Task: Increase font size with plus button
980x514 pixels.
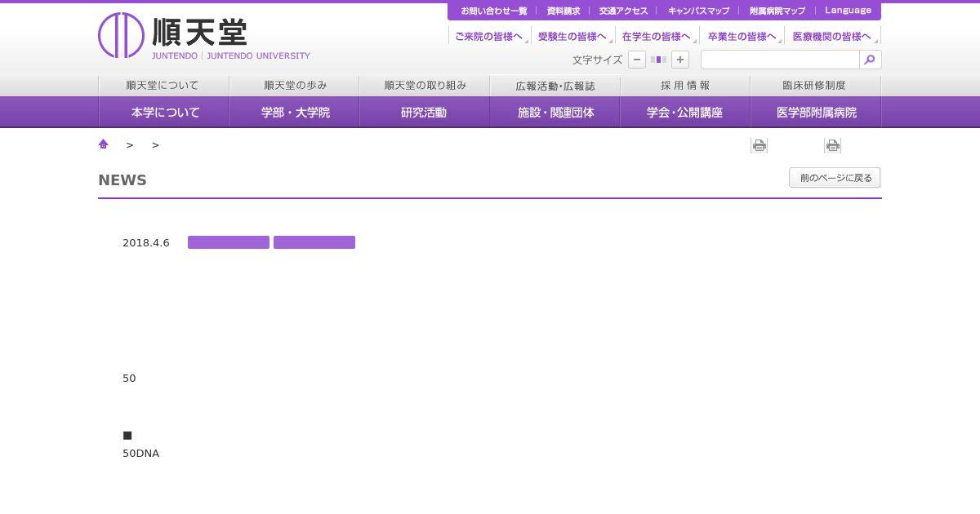Action: click(x=680, y=60)
